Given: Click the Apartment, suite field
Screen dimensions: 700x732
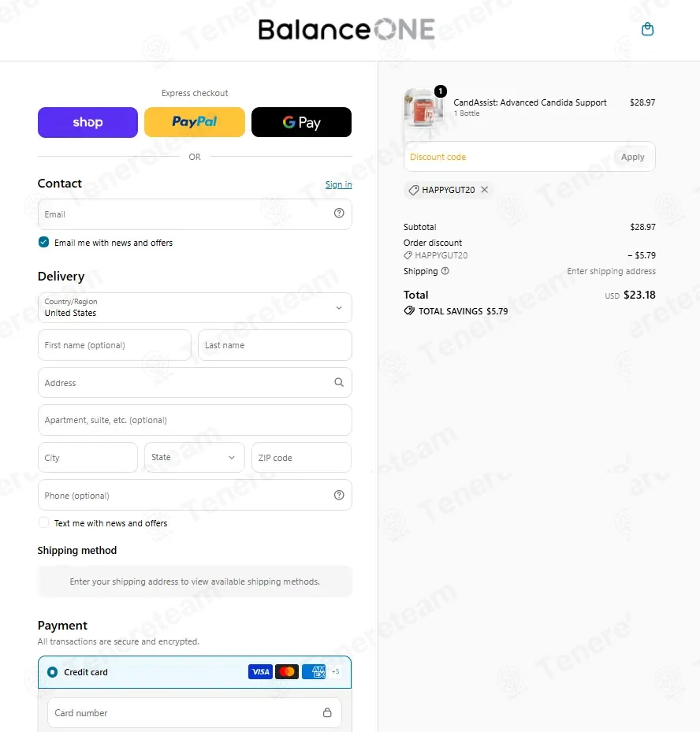Looking at the screenshot, I should click(195, 420).
